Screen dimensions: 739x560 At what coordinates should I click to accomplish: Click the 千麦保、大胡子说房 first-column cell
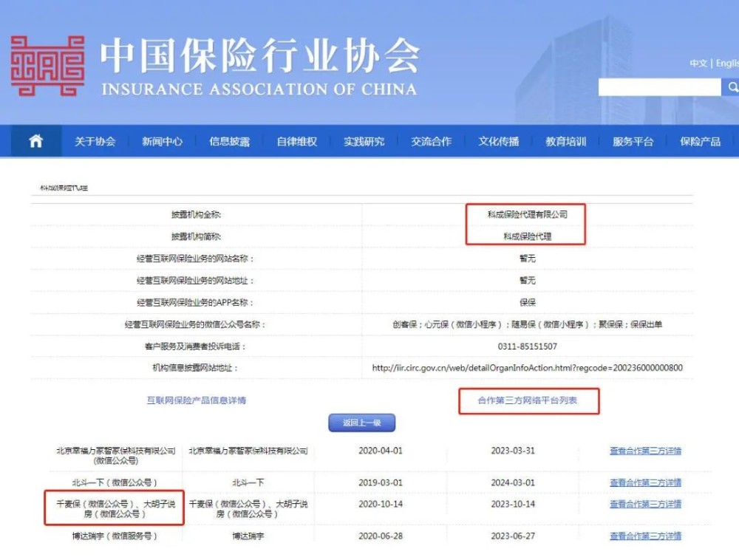coord(115,509)
